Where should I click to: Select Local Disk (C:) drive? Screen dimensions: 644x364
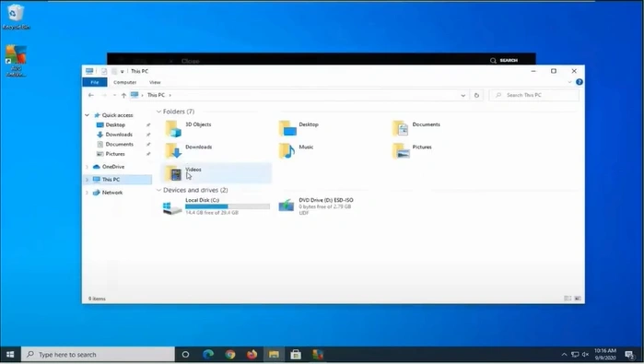pos(217,205)
